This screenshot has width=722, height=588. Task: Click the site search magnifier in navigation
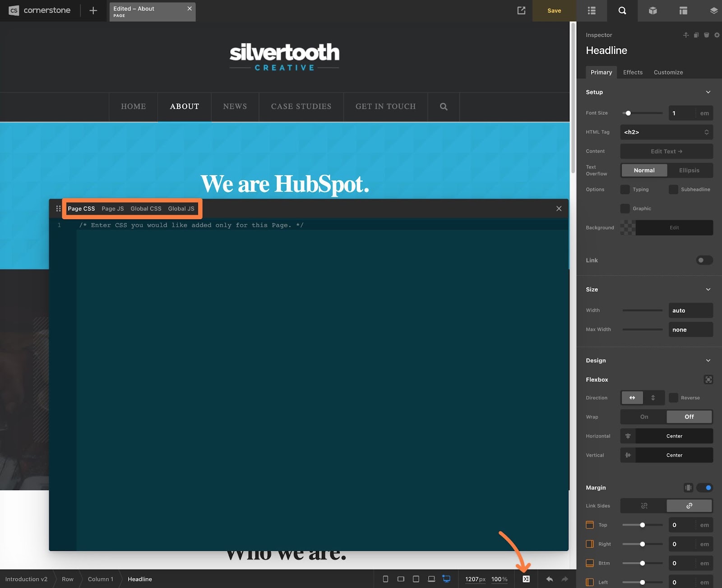click(x=444, y=106)
